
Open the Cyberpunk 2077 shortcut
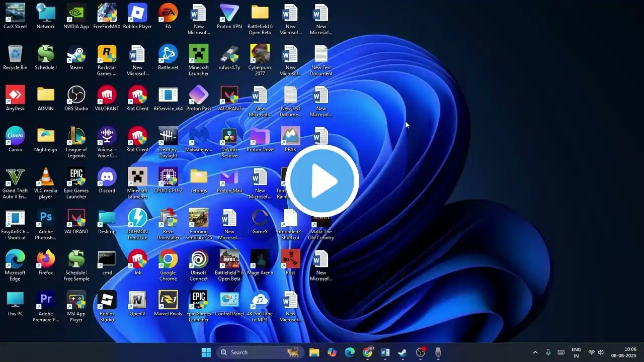(x=260, y=60)
